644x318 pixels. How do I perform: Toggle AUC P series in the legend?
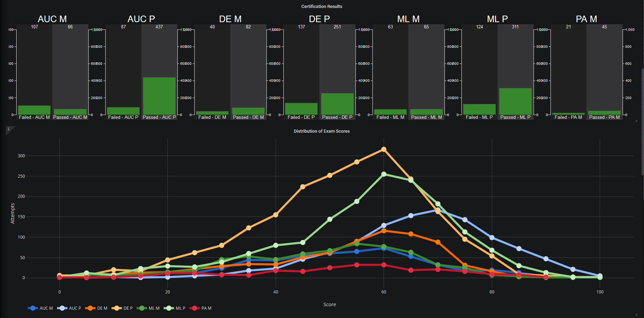click(69, 308)
